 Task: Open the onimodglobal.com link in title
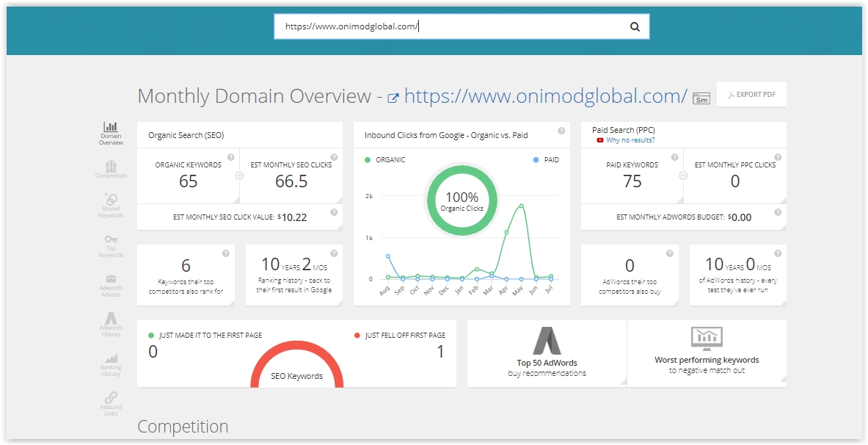(x=546, y=96)
